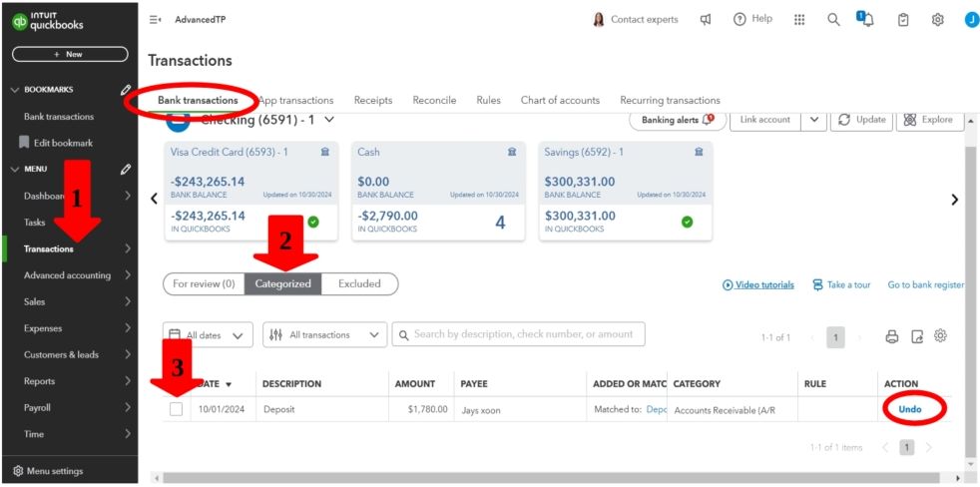Open the user profile avatar J
Screen dimensions: 980x487
972,19
